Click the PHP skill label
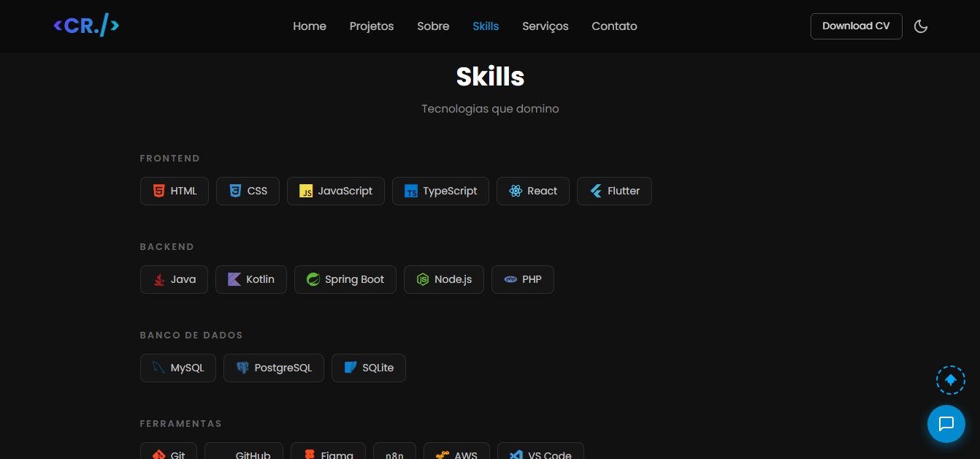980x459 pixels. coord(532,280)
